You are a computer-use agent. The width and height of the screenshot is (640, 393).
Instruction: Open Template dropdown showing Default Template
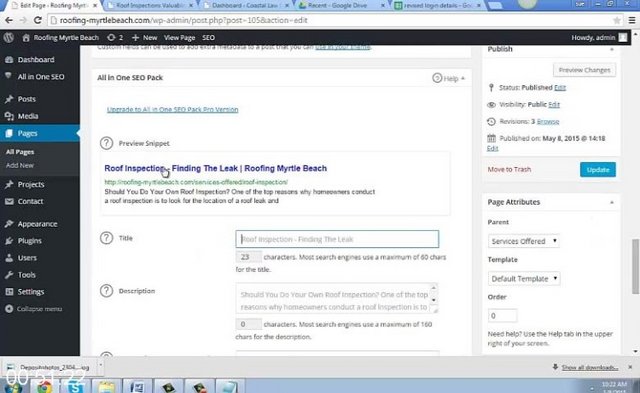pos(524,279)
